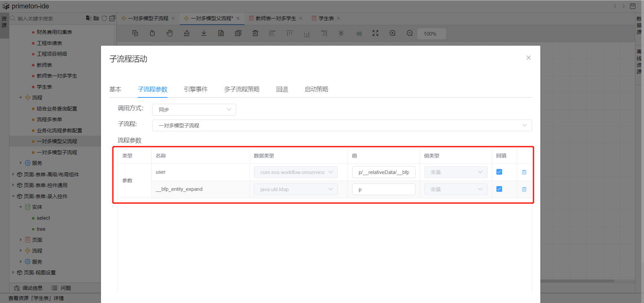Delete the __bfp_entity_expand parameter row
This screenshot has height=303, width=644.
pyautogui.click(x=524, y=189)
